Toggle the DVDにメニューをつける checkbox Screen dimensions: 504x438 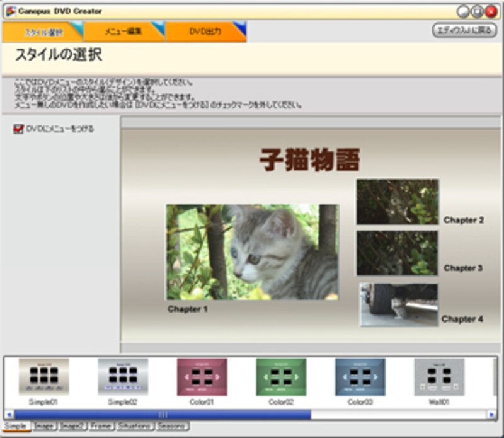tap(18, 129)
